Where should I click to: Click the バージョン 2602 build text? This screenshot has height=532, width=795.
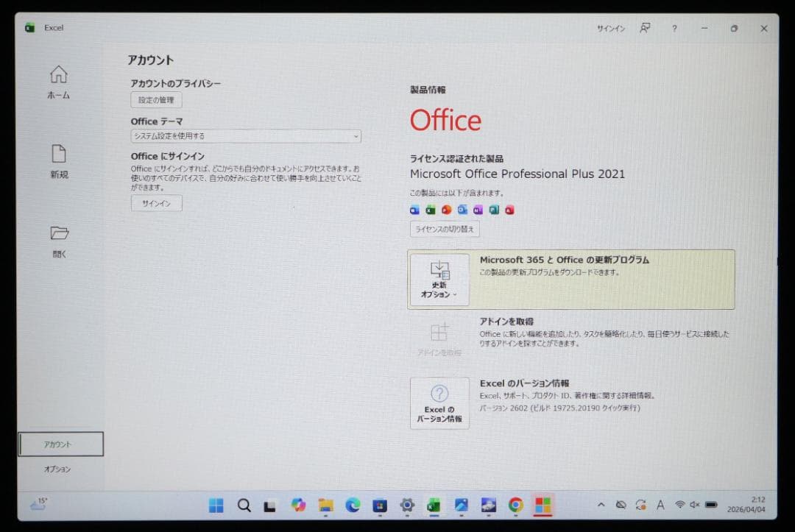(559, 408)
